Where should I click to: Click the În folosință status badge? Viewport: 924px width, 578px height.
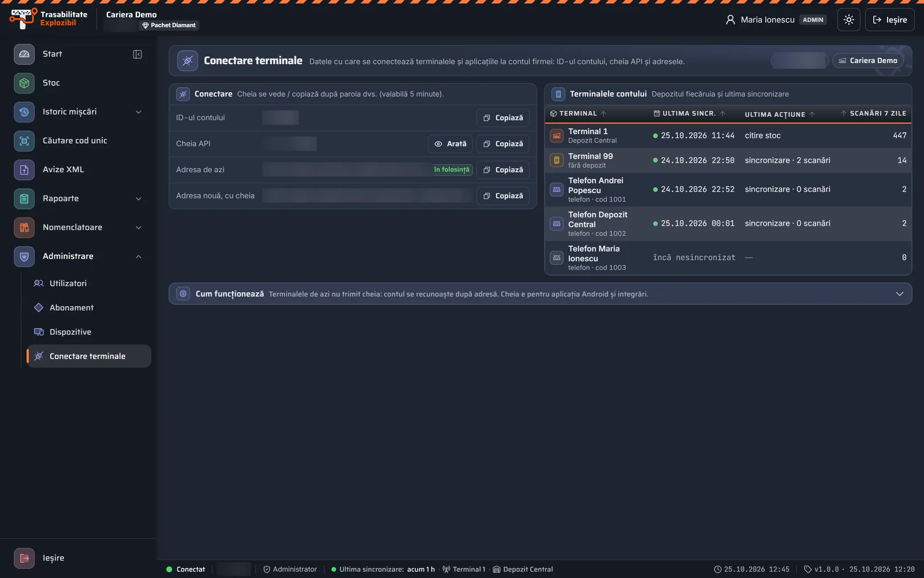tap(452, 170)
